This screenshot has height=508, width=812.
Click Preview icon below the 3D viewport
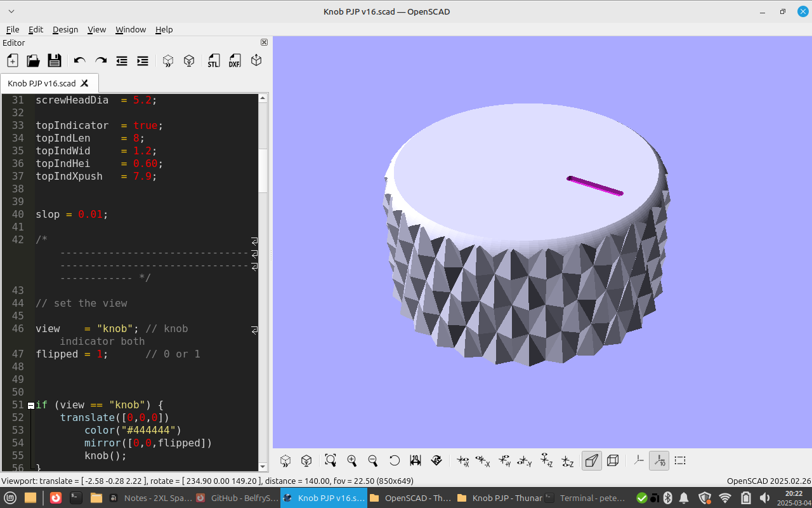click(285, 460)
